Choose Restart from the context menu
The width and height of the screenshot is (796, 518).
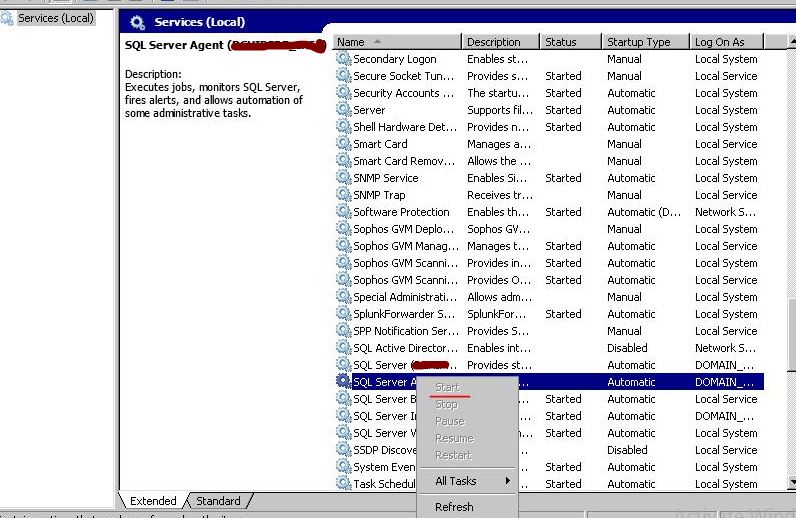[x=453, y=455]
